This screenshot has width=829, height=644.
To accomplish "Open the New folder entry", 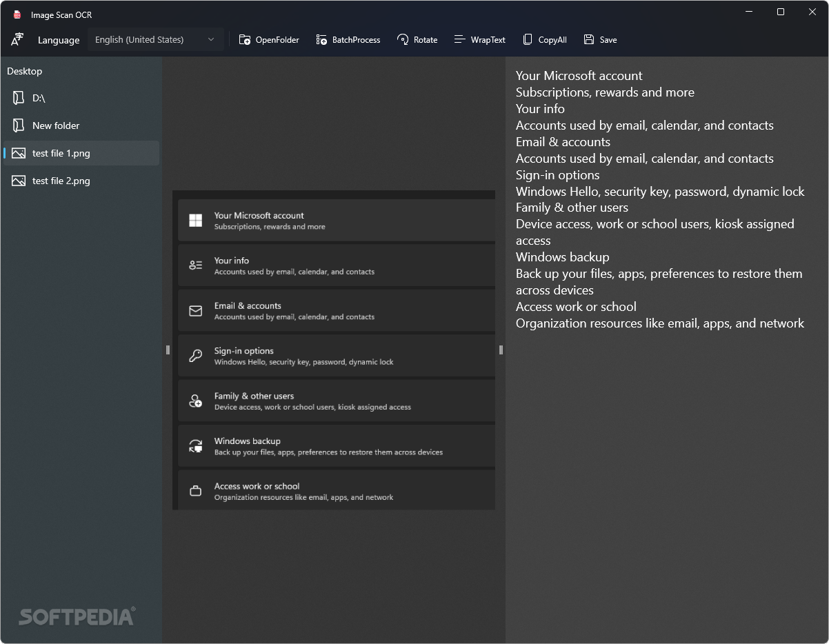I will tap(81, 125).
